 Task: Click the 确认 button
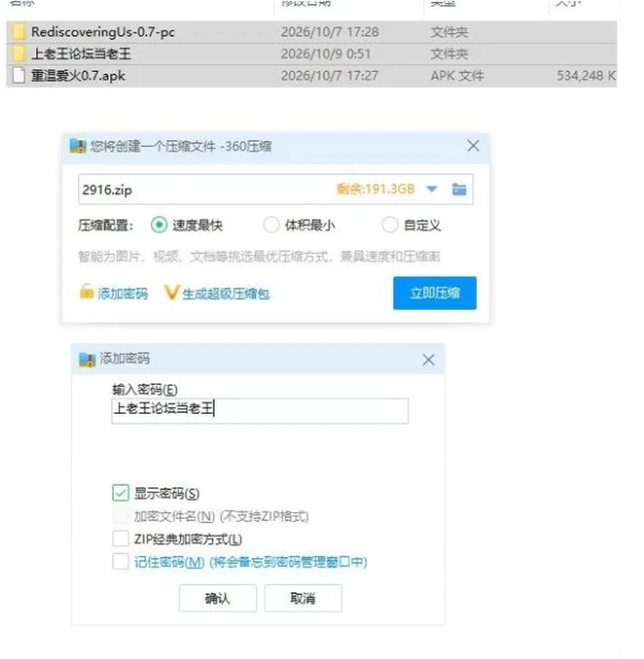pyautogui.click(x=217, y=598)
